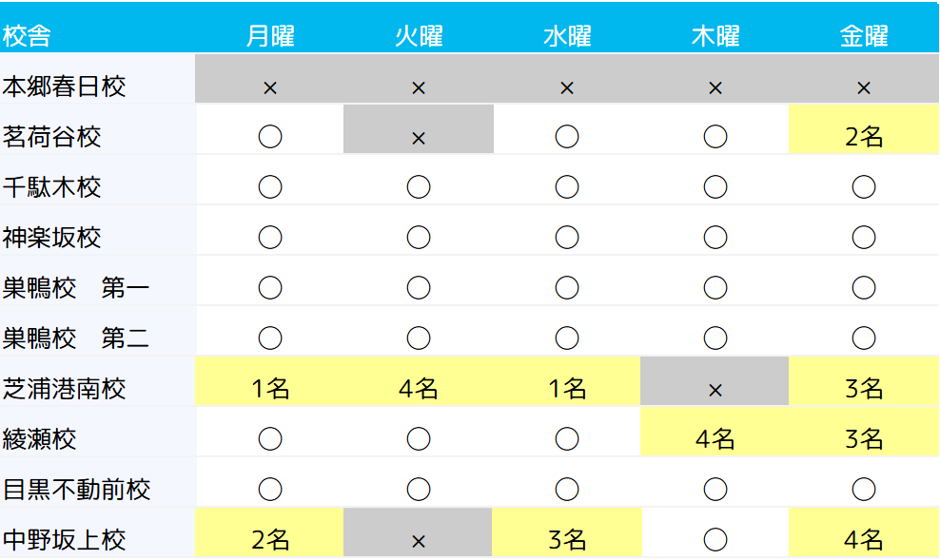940x560 pixels.
Task: Click the × mark for 芝浦港南校 on 木曜
Action: (x=715, y=389)
